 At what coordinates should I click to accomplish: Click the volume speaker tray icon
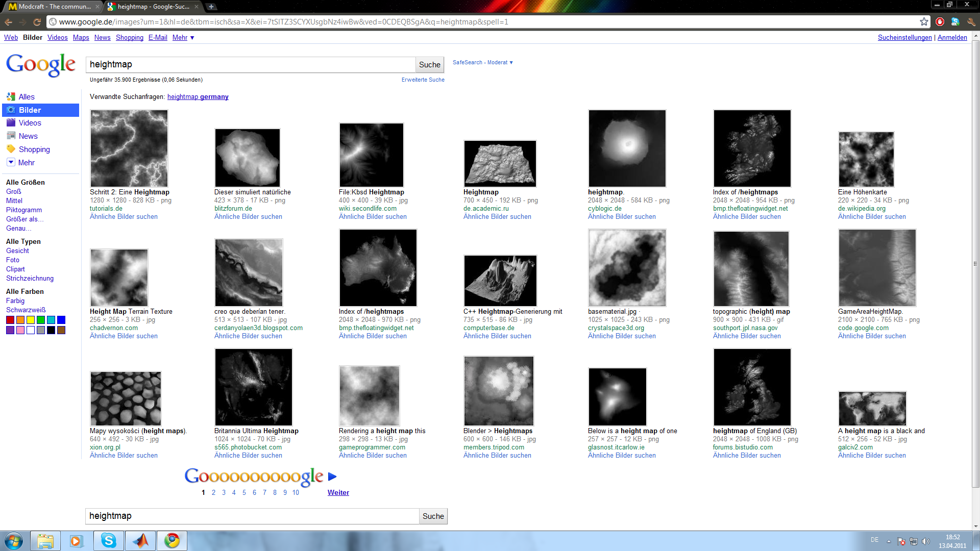[x=926, y=541]
